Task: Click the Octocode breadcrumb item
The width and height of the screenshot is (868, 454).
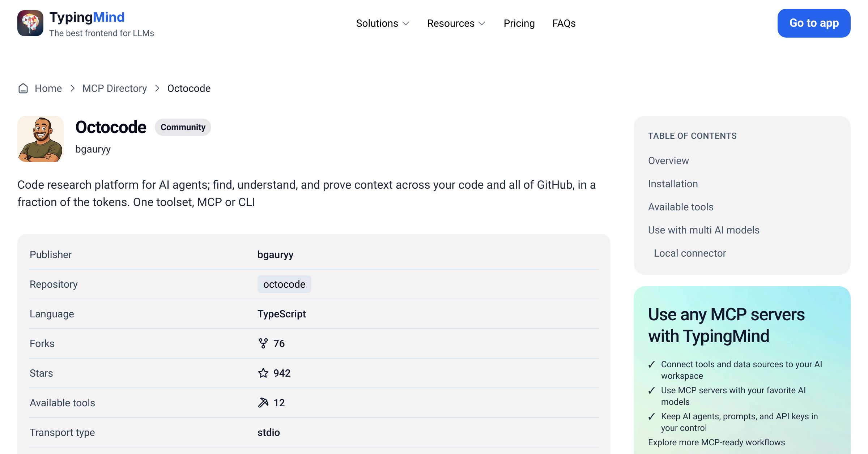Action: click(189, 88)
